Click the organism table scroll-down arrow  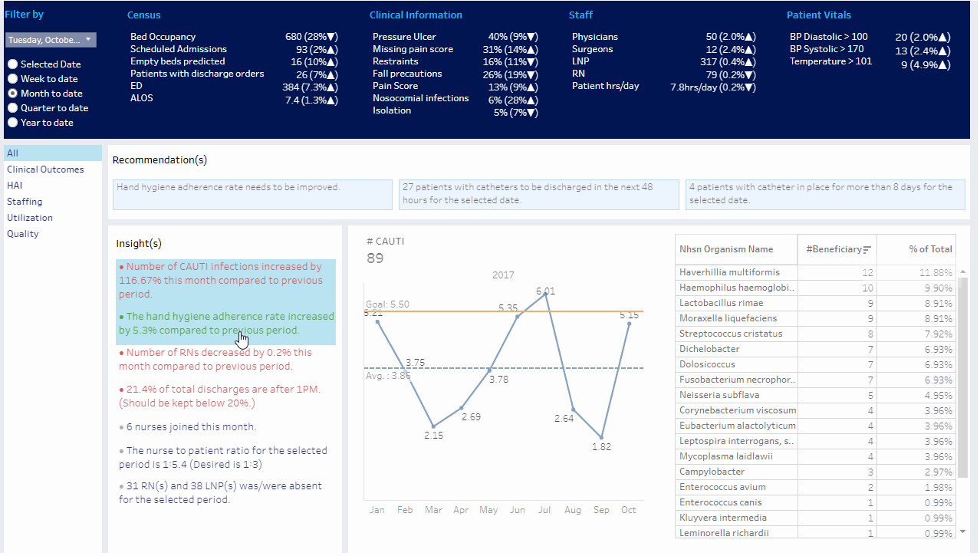[x=963, y=531]
